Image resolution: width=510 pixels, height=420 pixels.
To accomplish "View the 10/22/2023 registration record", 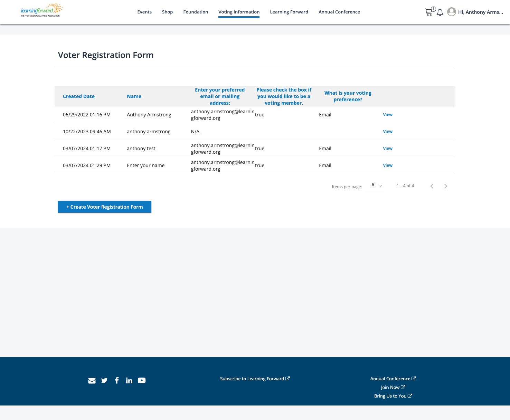I will pos(388,132).
